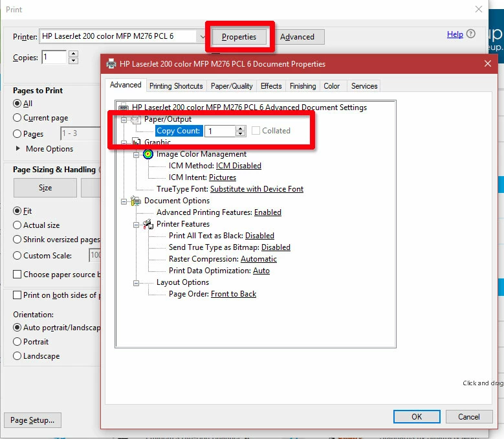Change ICM Intent Pictures setting
The width and height of the screenshot is (504, 439).
223,177
